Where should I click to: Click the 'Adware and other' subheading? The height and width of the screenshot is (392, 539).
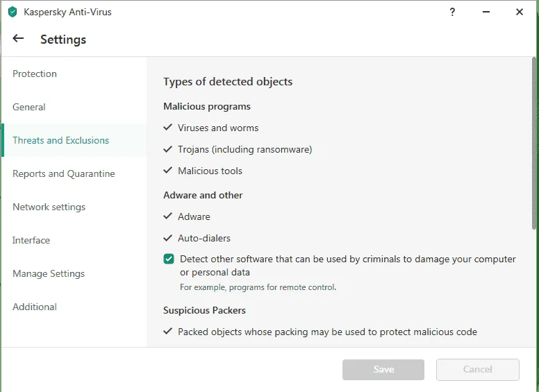(x=203, y=196)
